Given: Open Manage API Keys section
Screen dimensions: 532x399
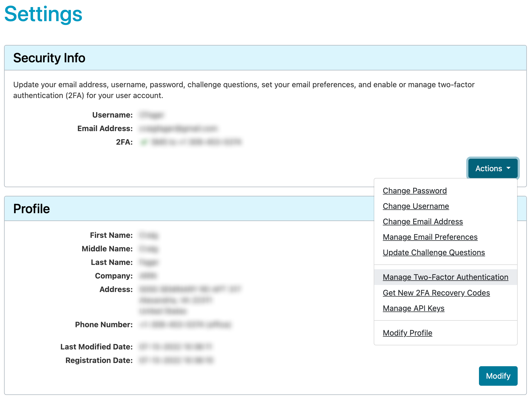Looking at the screenshot, I should (x=413, y=309).
